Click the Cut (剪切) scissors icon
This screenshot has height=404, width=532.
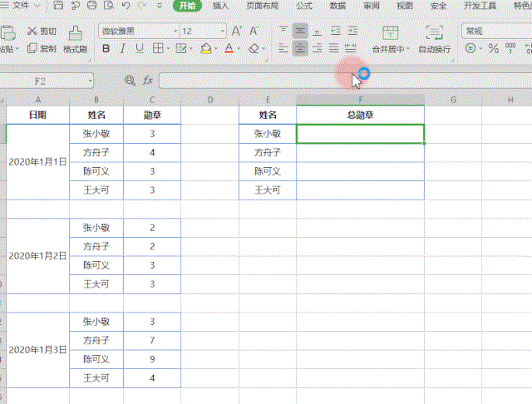[32, 31]
